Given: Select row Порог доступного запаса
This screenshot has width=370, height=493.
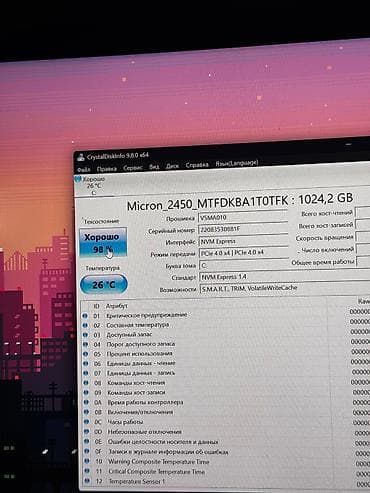Looking at the screenshot, I should (226, 344).
